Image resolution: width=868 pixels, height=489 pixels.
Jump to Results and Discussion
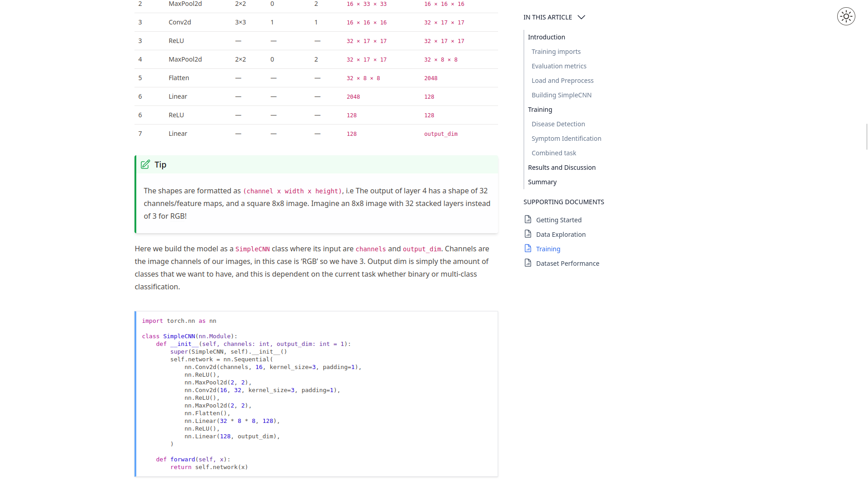(x=561, y=168)
